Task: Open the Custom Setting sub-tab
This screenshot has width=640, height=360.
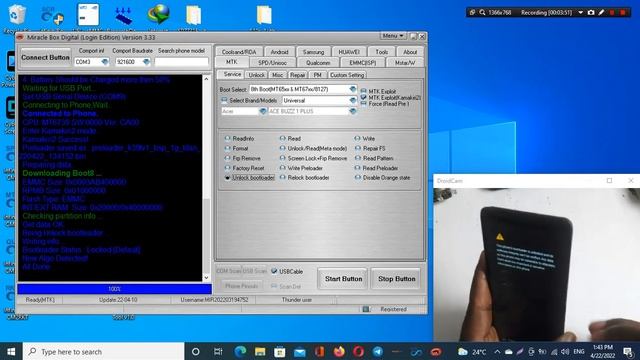Action: pos(347,75)
